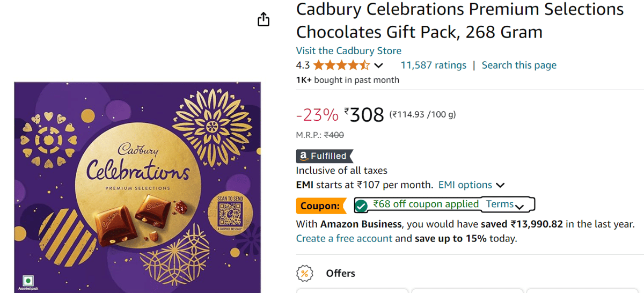The width and height of the screenshot is (644, 293).
Task: Open the EMI options link
Action: pyautogui.click(x=465, y=185)
